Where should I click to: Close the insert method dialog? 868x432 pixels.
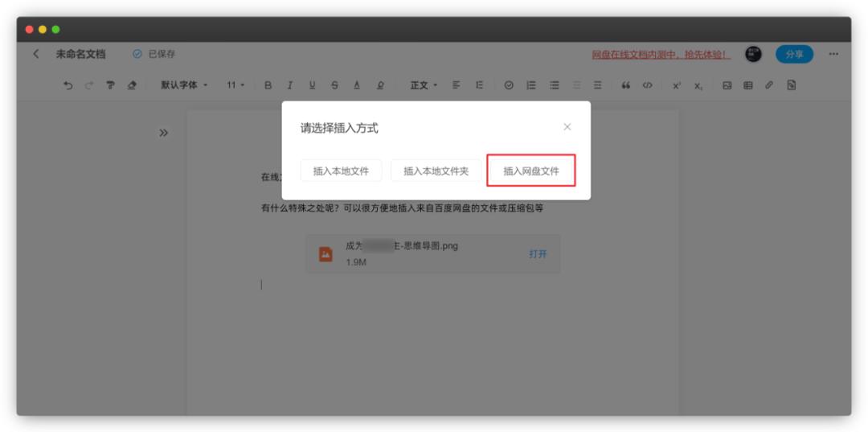(567, 127)
